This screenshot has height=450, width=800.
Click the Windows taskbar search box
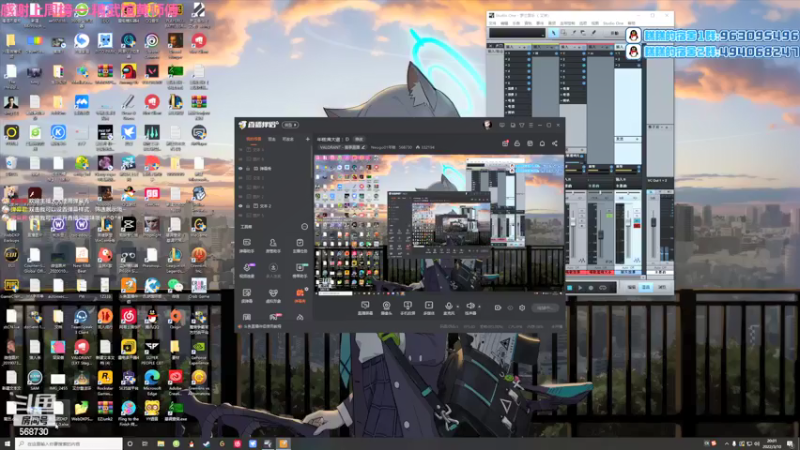point(69,444)
